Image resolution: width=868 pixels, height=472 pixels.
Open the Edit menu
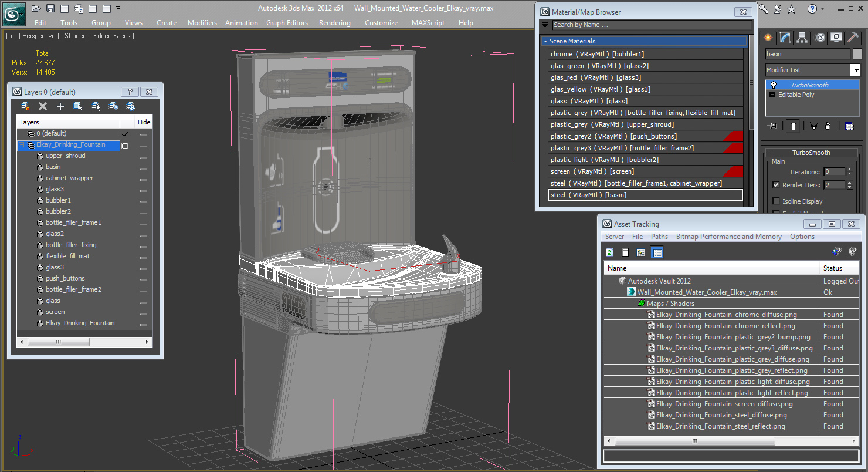[40, 23]
